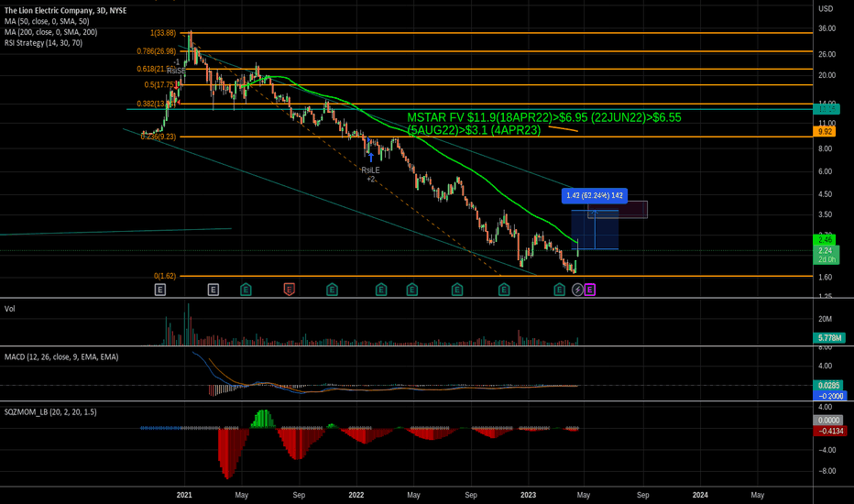Click the Fibonacci 1(33.88) level label

coord(163,33)
